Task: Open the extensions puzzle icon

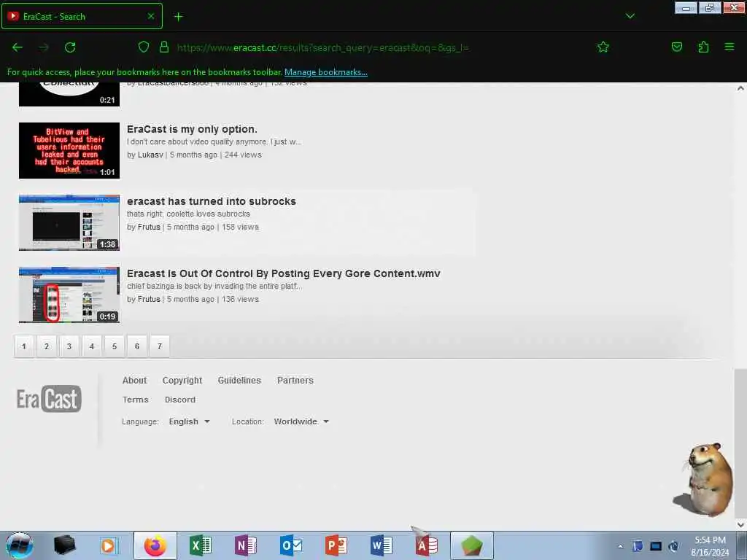Action: [x=703, y=47]
